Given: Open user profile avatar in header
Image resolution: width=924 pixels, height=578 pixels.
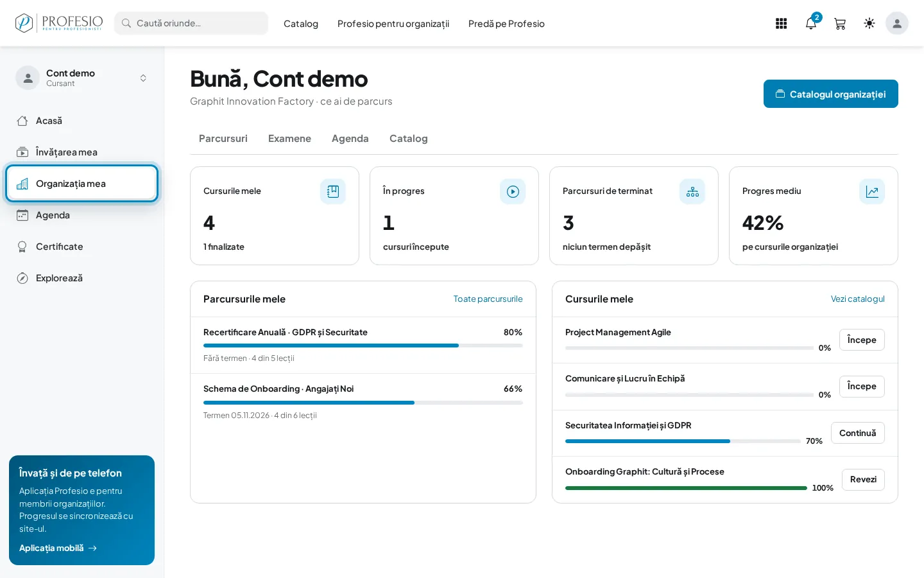Looking at the screenshot, I should 897,23.
